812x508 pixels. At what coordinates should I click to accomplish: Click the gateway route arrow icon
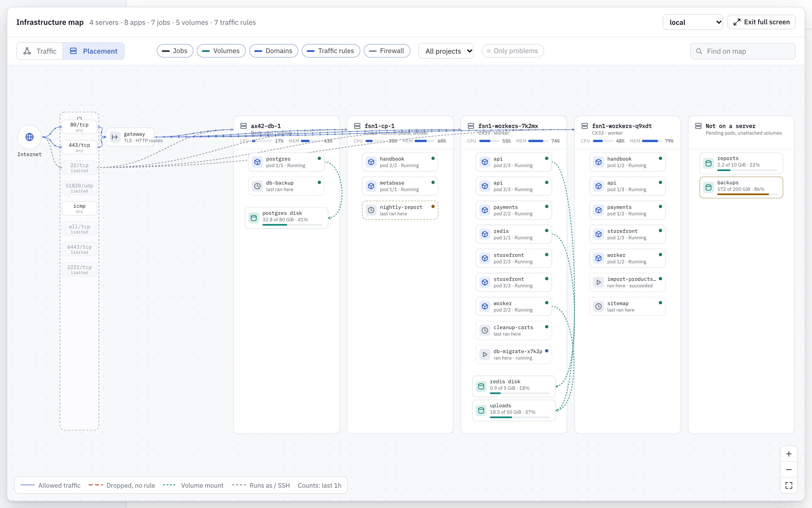(115, 137)
